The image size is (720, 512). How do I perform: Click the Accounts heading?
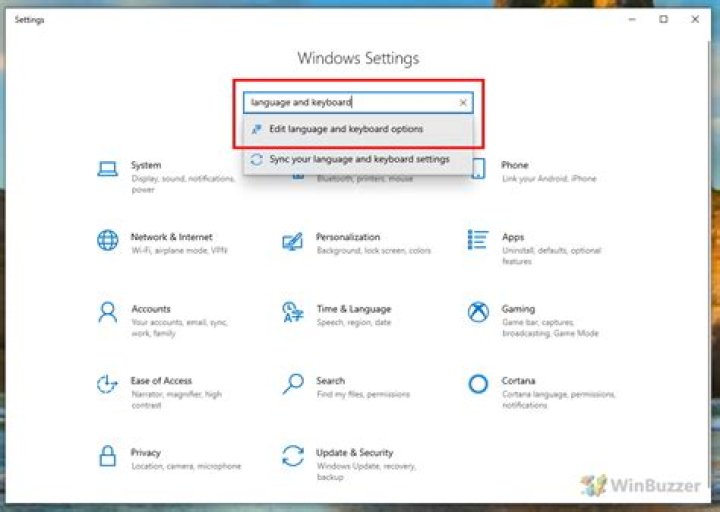[151, 309]
